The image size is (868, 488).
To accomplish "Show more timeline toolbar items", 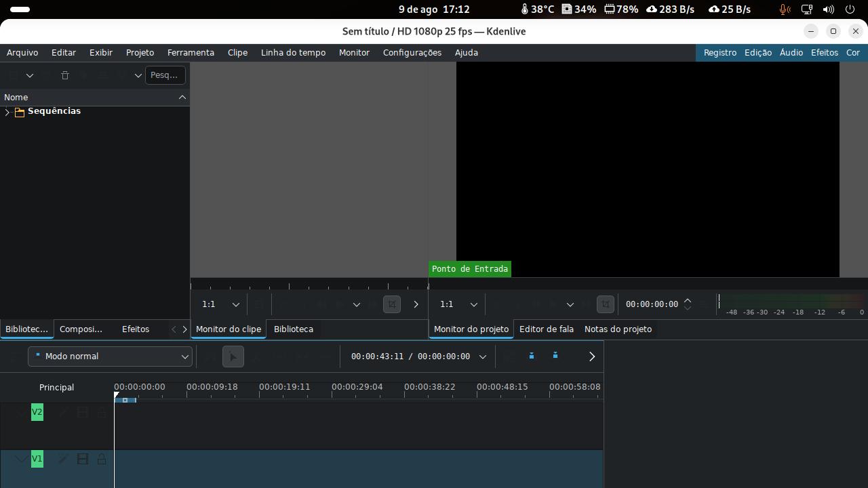I will [x=592, y=357].
